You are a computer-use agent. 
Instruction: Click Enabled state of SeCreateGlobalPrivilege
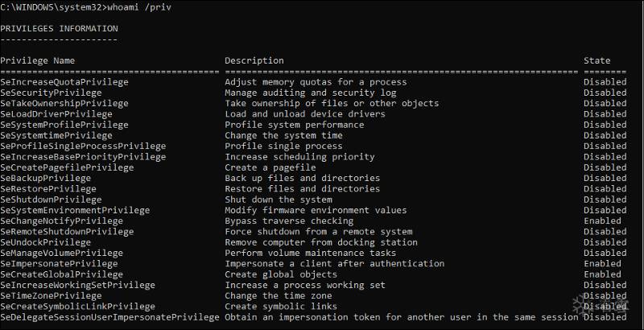[602, 274]
